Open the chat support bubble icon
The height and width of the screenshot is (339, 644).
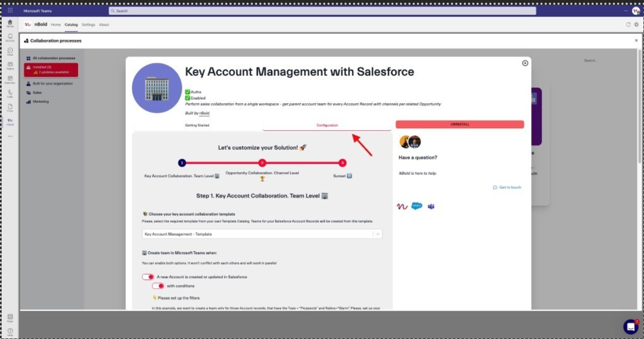click(x=631, y=326)
